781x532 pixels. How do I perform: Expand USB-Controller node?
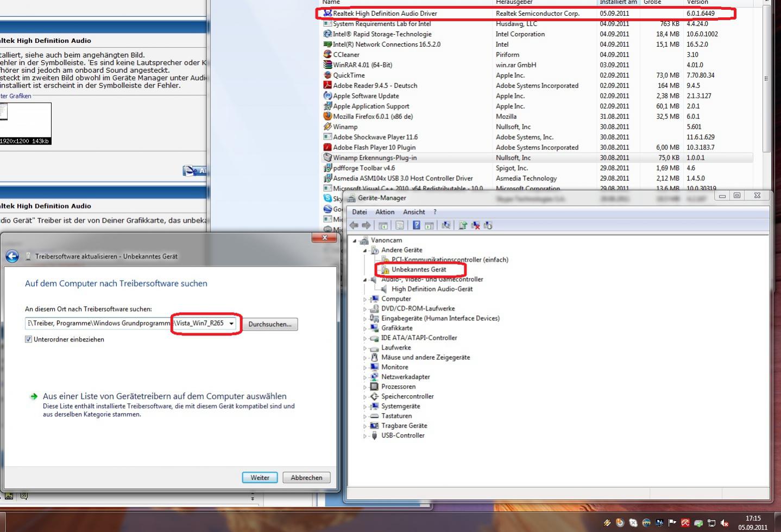365,436
